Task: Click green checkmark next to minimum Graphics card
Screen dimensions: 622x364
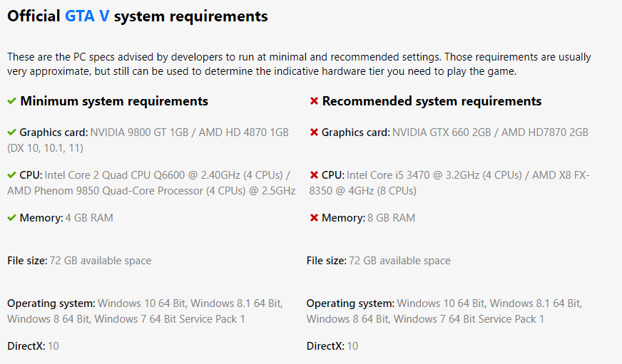Action: (11, 132)
